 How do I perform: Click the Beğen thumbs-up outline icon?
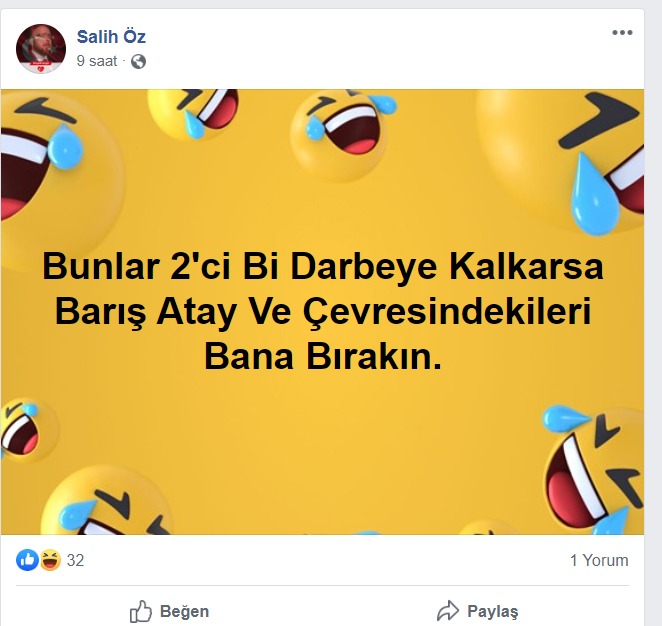141,611
